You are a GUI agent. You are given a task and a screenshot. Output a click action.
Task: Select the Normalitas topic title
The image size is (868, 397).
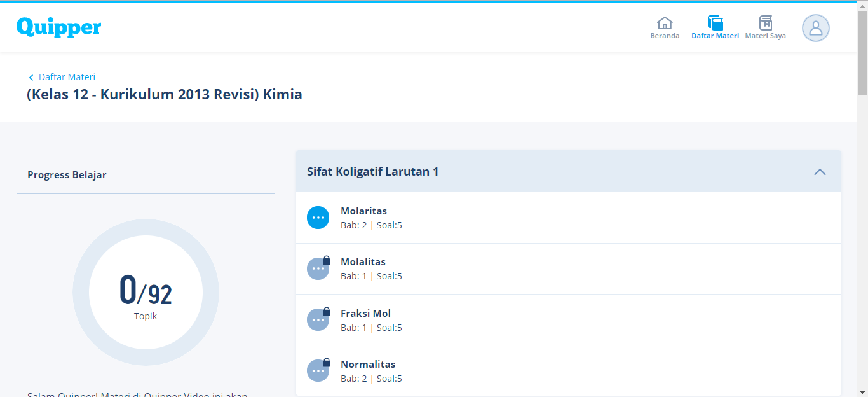coord(368,365)
